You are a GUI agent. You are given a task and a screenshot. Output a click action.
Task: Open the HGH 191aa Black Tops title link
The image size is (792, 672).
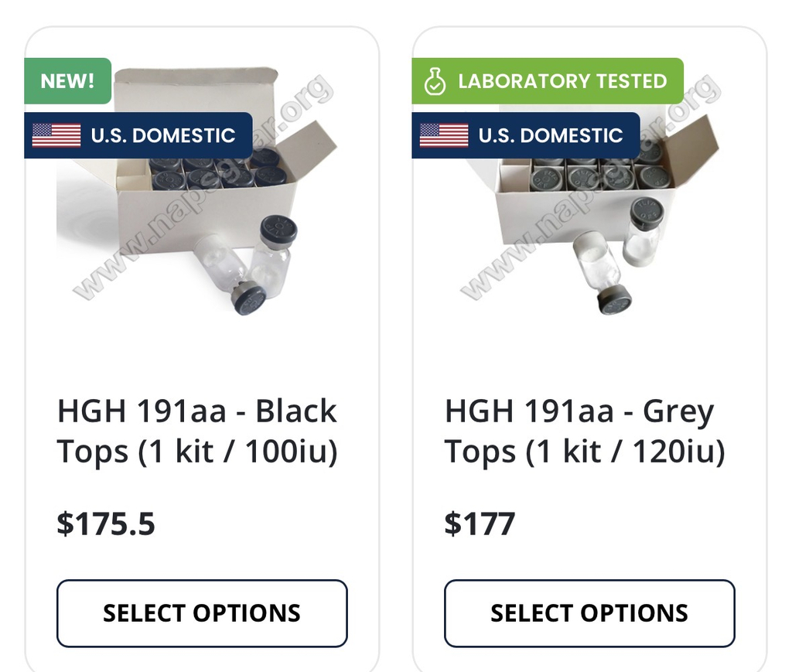coord(197,432)
